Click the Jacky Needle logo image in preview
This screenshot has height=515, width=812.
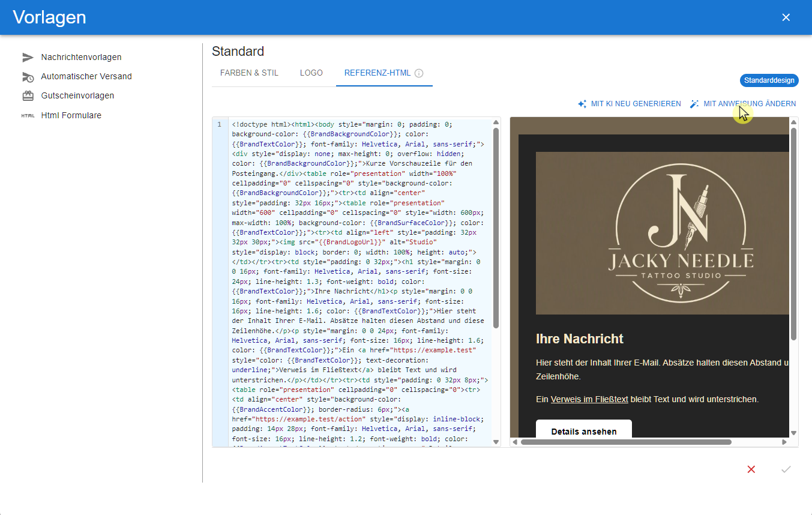[662, 233]
